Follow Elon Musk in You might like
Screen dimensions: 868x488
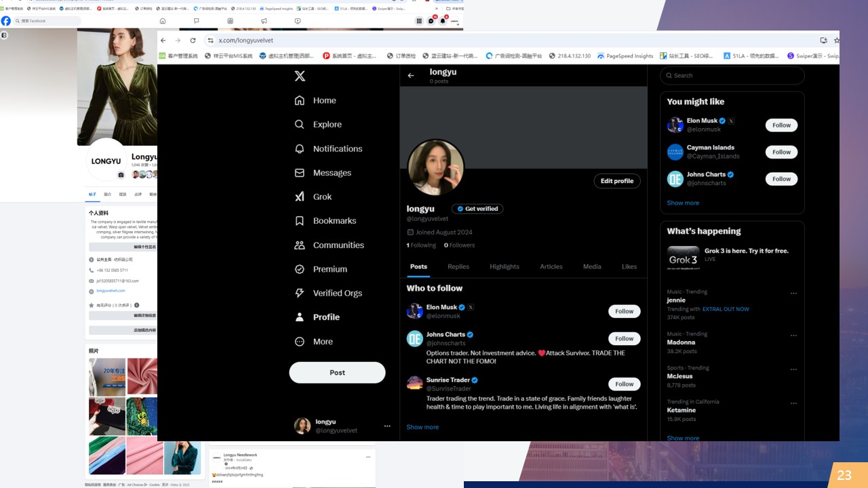781,125
